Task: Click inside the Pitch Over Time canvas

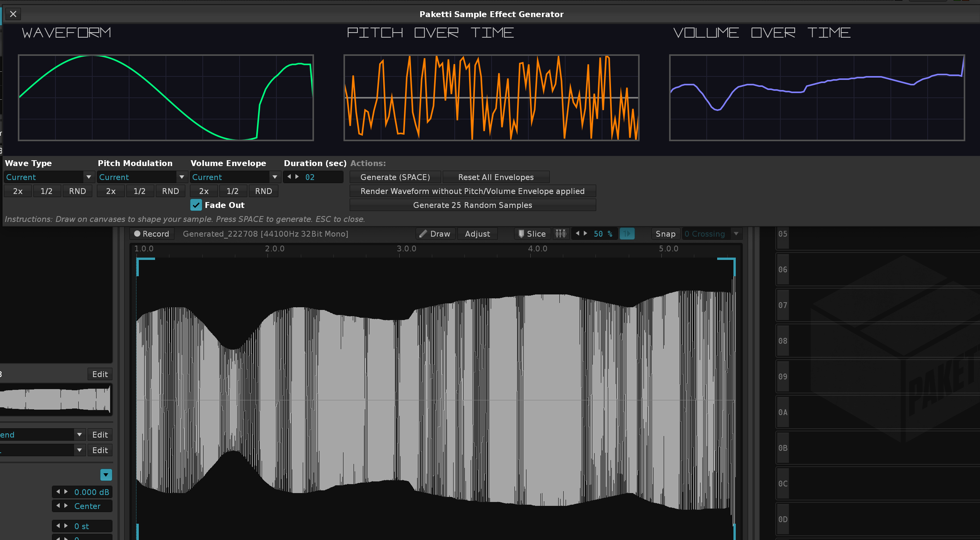Action: [491, 98]
